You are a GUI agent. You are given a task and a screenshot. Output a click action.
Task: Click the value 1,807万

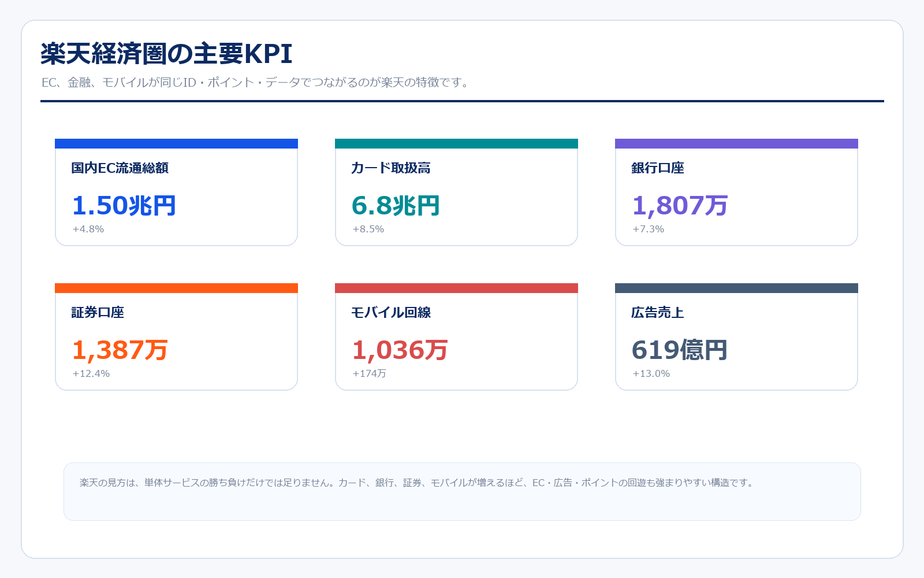pos(680,205)
